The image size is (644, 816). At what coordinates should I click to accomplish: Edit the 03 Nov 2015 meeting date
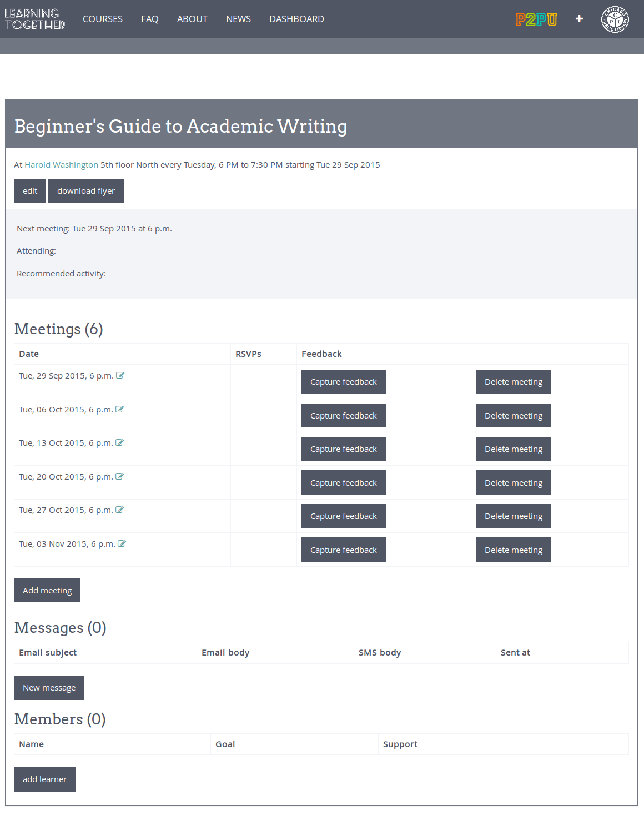point(122,544)
